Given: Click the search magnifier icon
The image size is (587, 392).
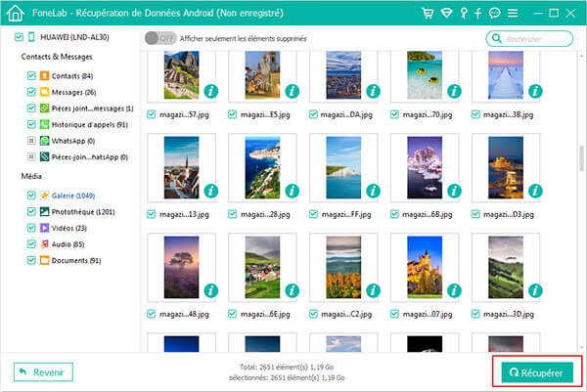Looking at the screenshot, I should 496,38.
